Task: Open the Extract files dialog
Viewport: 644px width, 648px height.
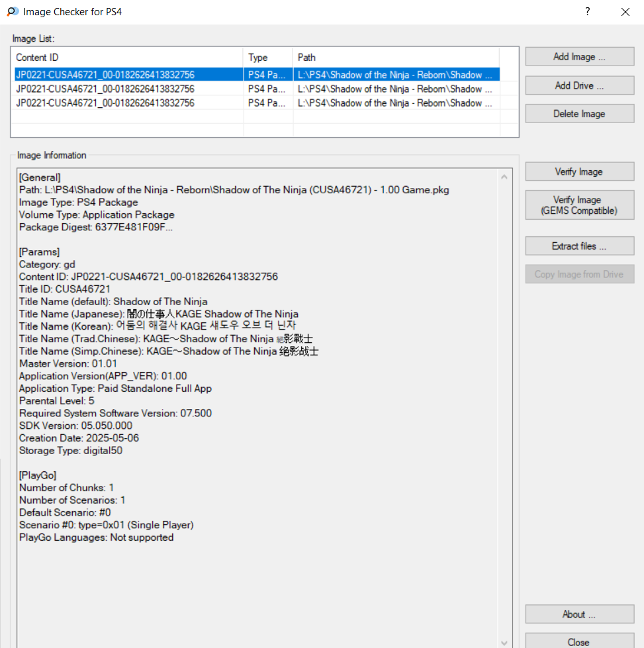Action: click(x=580, y=246)
